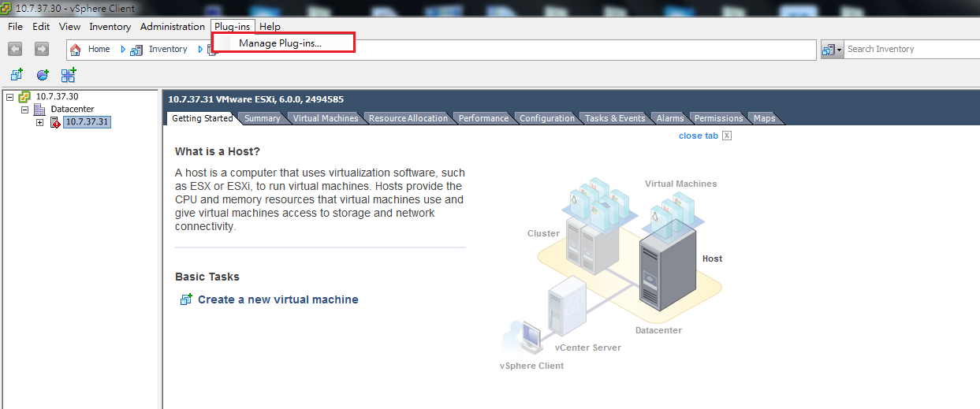Click the Basic Tasks heading
Image resolution: width=980 pixels, height=409 pixels.
point(207,277)
